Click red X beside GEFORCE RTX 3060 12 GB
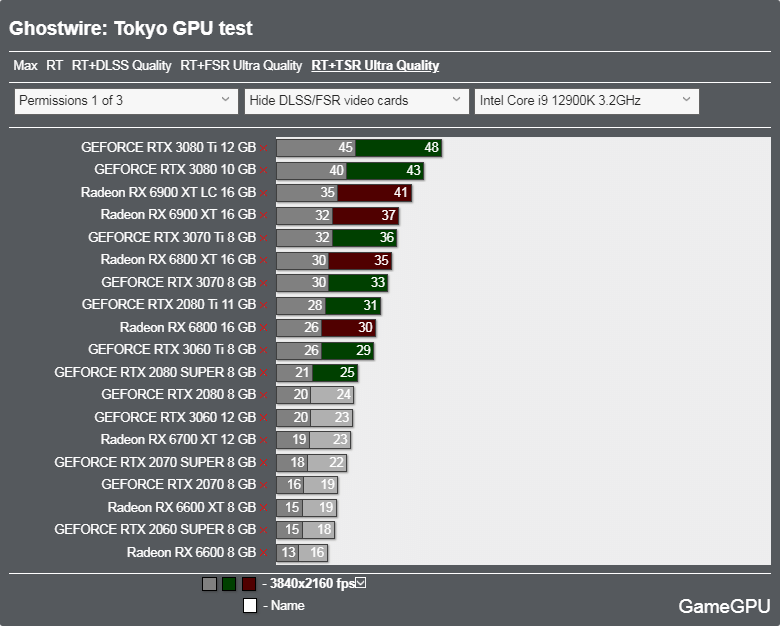Viewport: 780px width, 626px height. [x=264, y=418]
